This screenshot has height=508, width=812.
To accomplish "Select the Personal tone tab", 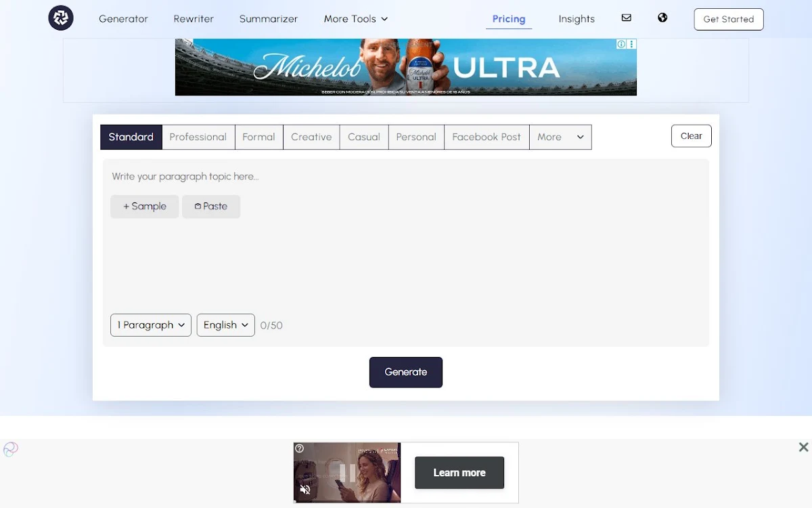I will point(416,137).
